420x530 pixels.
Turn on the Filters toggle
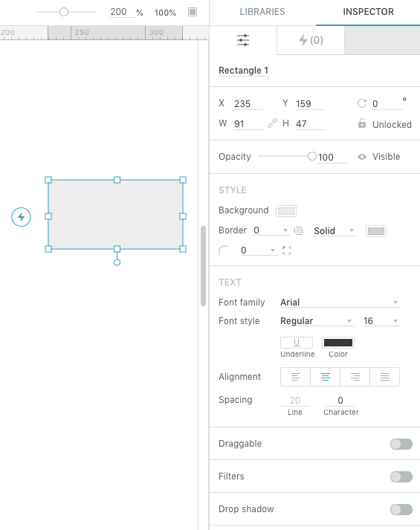[401, 477]
